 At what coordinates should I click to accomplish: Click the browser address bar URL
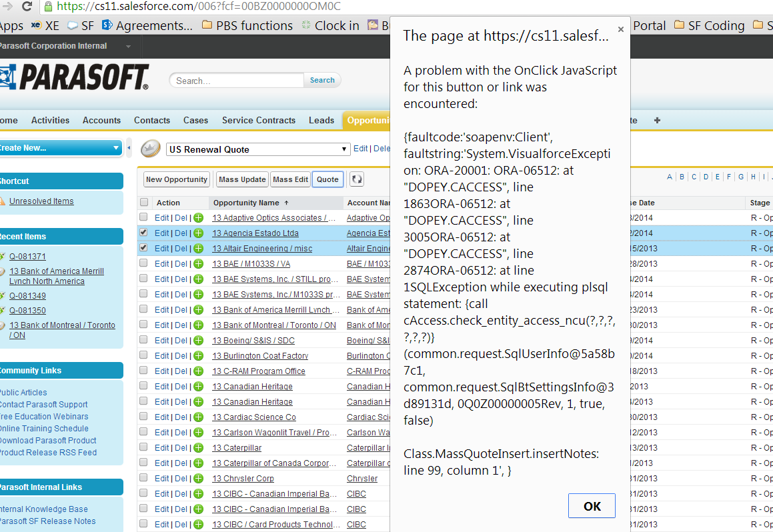199,7
